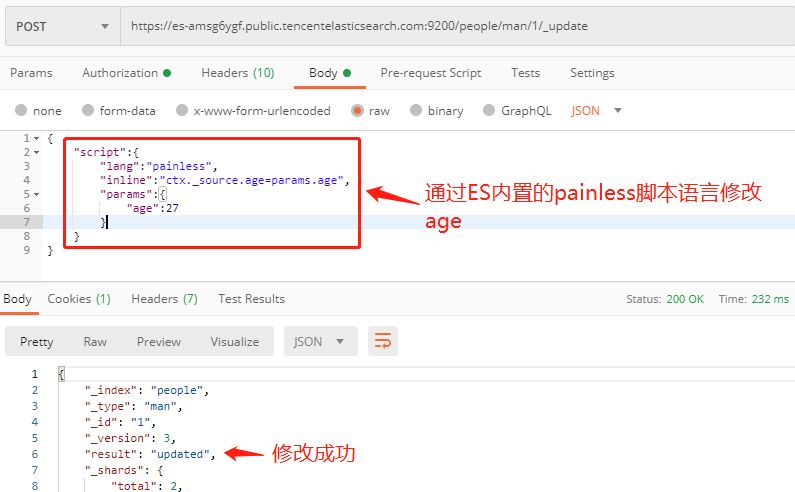Switch the response view to Preview
Screen dimensions: 795x492
coord(159,342)
